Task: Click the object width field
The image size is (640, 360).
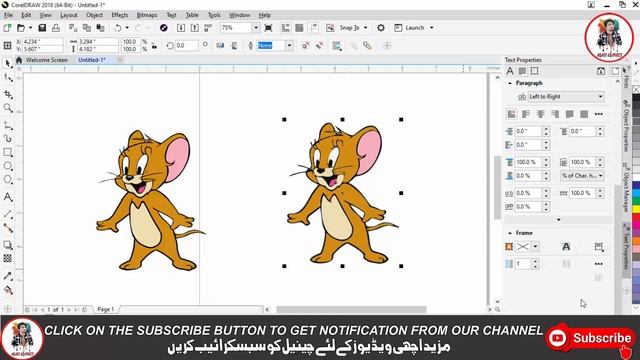Action: click(x=98, y=41)
